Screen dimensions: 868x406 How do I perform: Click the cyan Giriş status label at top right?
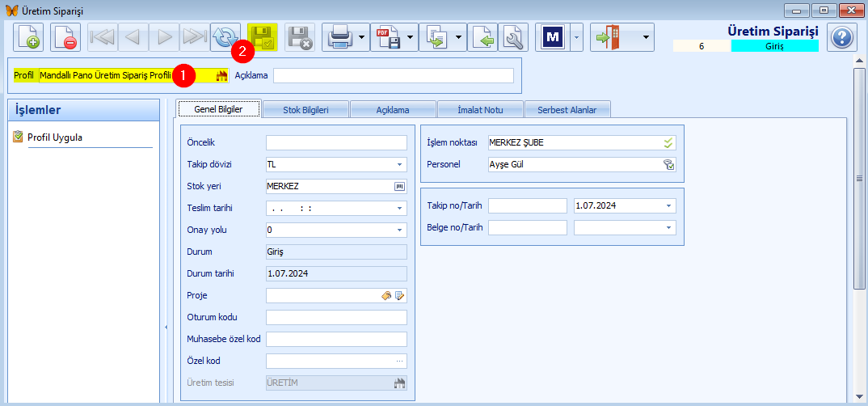tap(774, 47)
